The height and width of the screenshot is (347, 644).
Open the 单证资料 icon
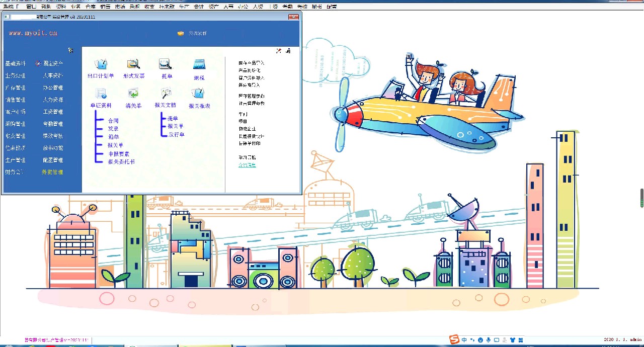coord(101,94)
